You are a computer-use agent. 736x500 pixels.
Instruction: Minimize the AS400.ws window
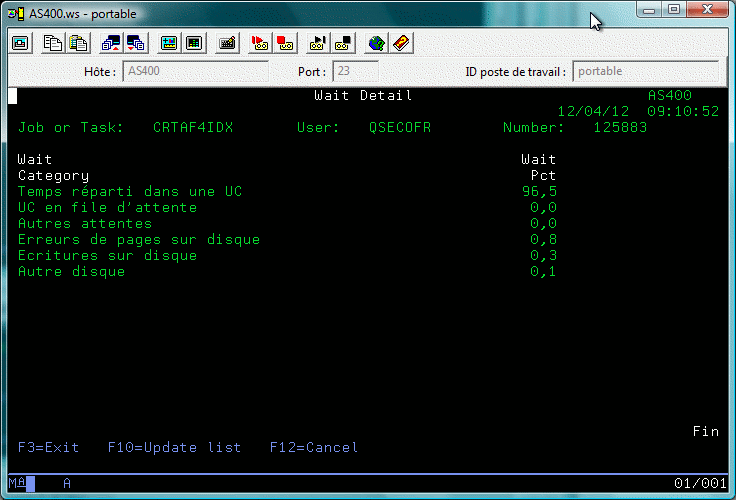(x=649, y=10)
